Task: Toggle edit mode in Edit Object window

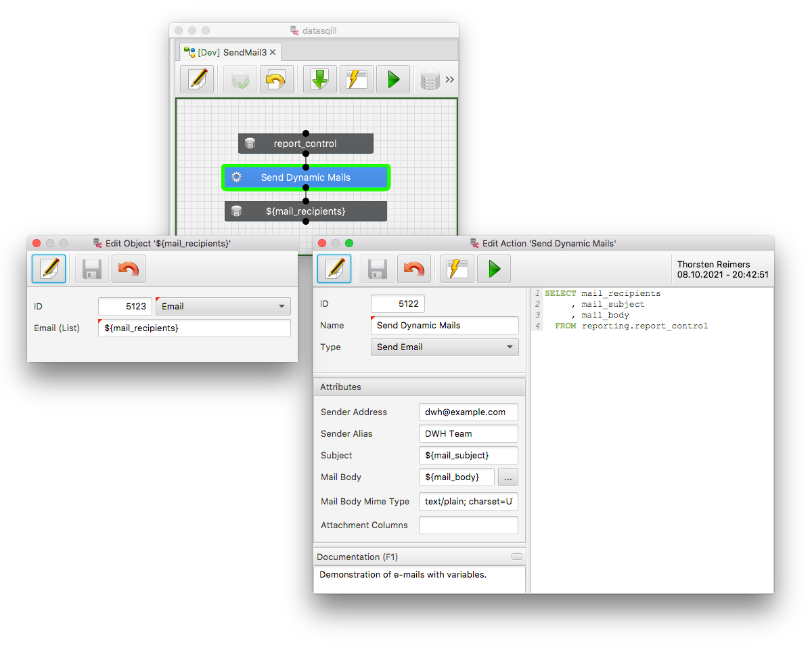Action: [x=49, y=269]
